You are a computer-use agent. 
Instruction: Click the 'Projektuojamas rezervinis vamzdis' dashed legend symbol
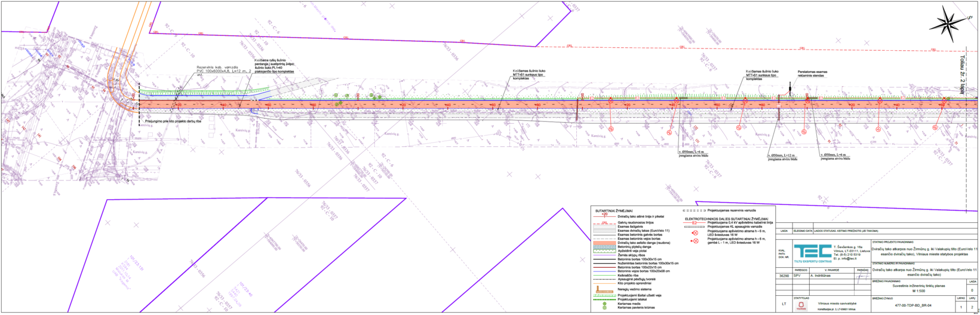click(695, 211)
